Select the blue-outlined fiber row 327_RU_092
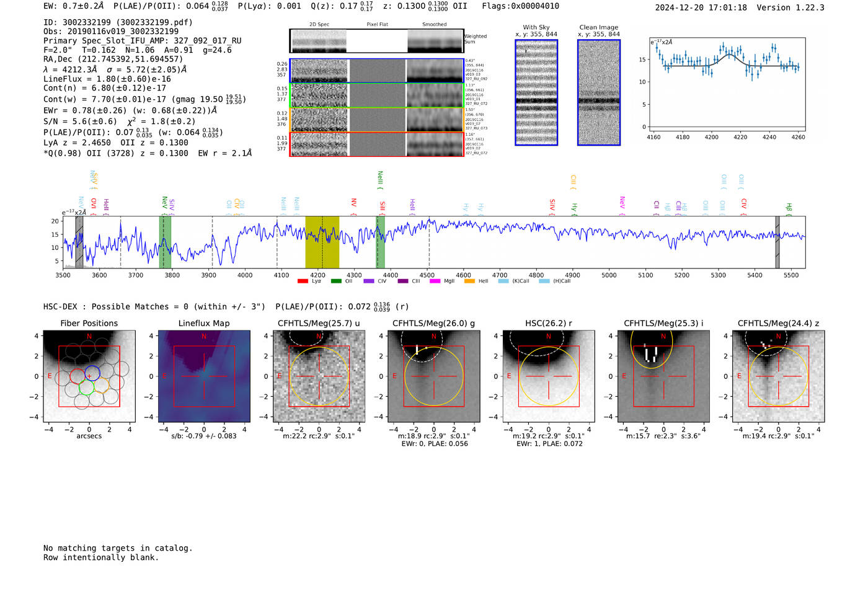The height and width of the screenshot is (591, 868). pyautogui.click(x=376, y=71)
